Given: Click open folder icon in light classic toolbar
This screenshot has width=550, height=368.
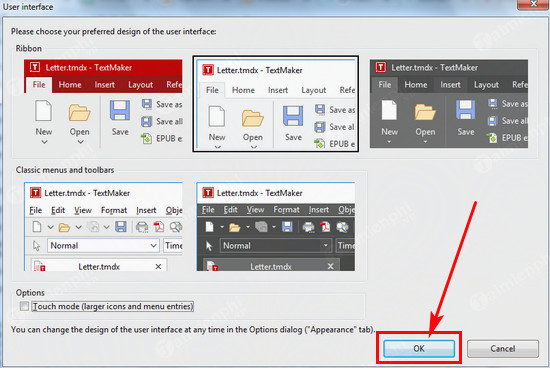Looking at the screenshot, I should (64, 228).
